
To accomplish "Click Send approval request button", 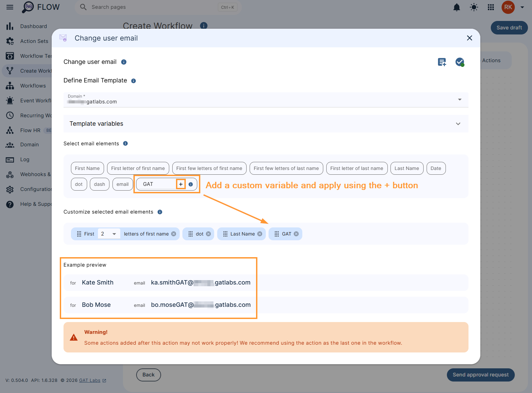I will coord(481,375).
